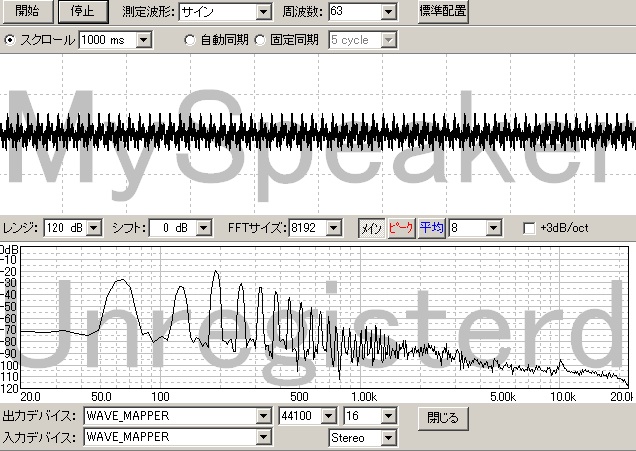Open the 16 bit depth dropdown

tap(389, 416)
